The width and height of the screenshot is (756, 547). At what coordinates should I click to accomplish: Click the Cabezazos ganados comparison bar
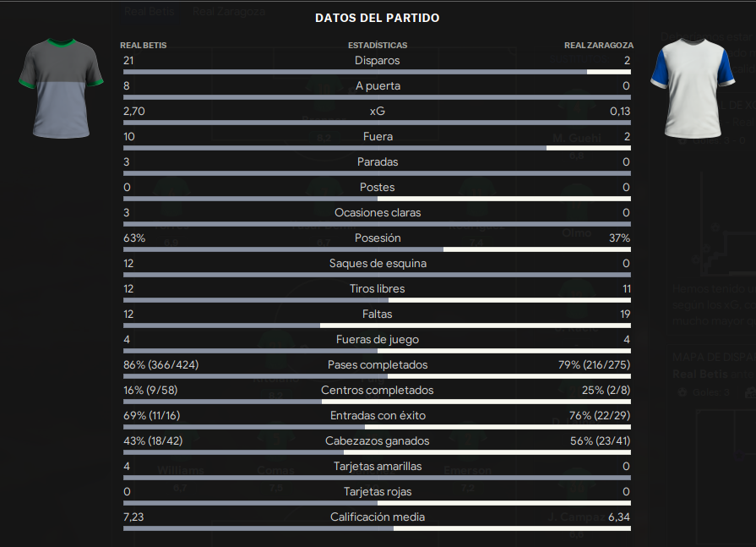click(377, 452)
